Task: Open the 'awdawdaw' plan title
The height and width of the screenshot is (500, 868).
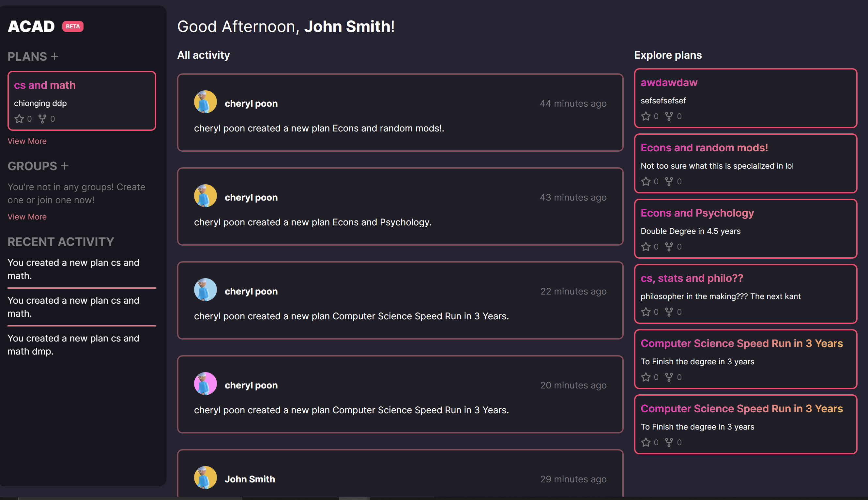Action: [669, 83]
